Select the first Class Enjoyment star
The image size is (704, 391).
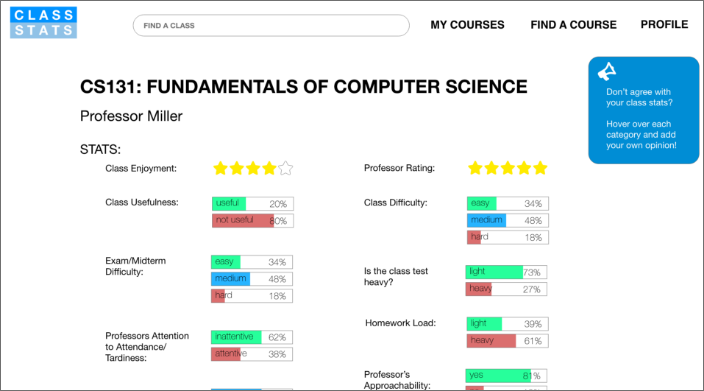(220, 168)
